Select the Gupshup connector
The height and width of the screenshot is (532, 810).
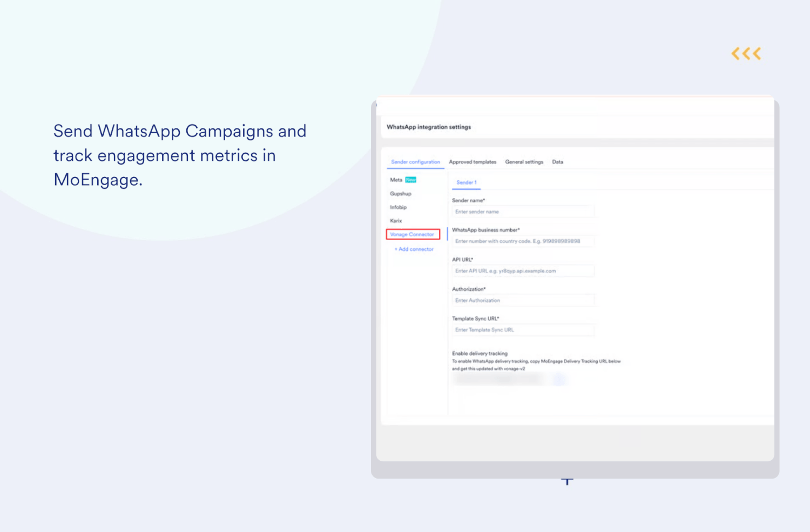(401, 194)
